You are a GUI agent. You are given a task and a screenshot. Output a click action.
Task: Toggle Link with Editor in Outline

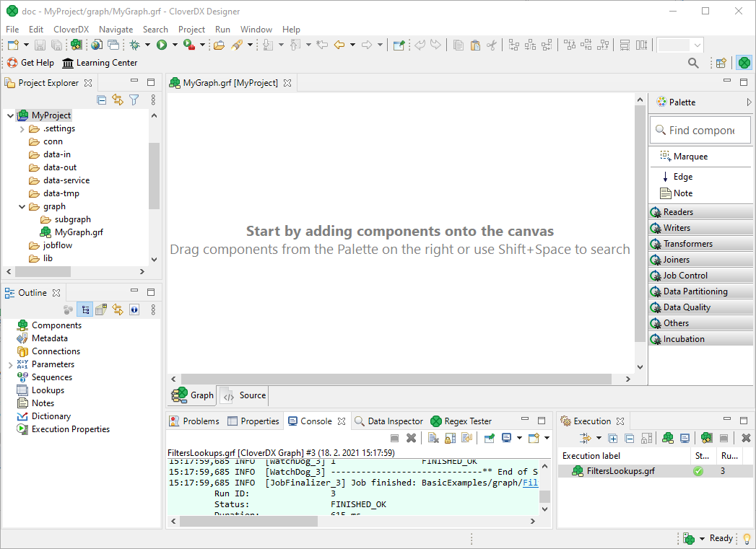[x=118, y=309]
